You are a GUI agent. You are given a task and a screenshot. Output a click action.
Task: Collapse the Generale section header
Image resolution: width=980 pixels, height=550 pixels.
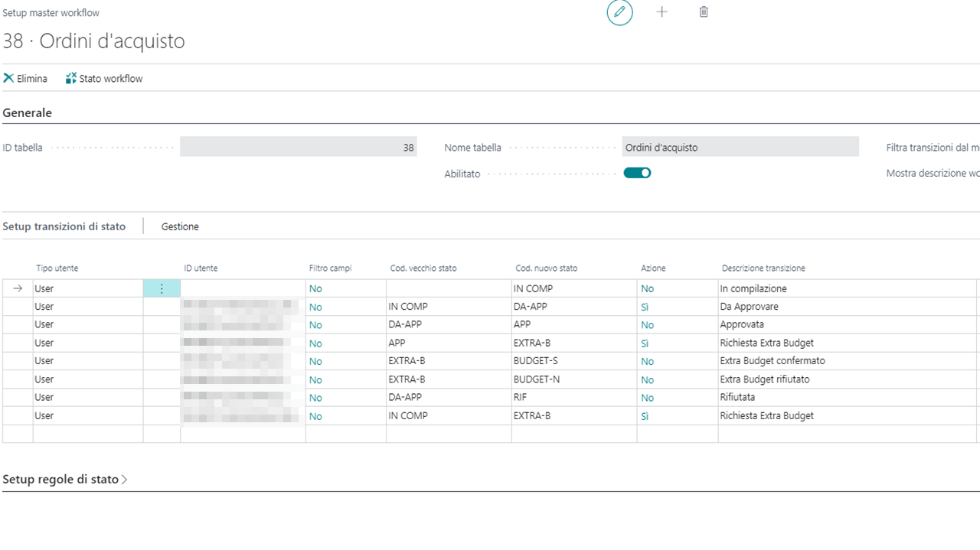coord(28,113)
